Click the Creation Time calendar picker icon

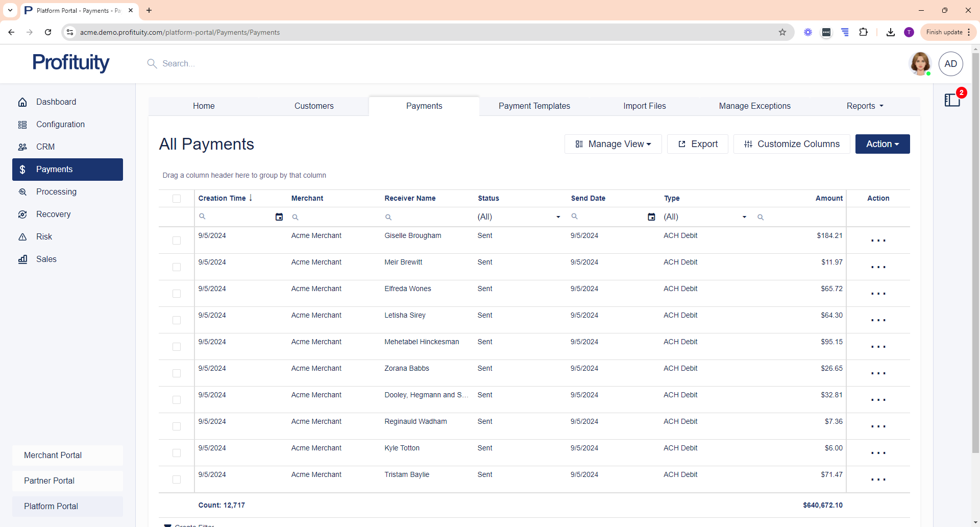pyautogui.click(x=279, y=217)
